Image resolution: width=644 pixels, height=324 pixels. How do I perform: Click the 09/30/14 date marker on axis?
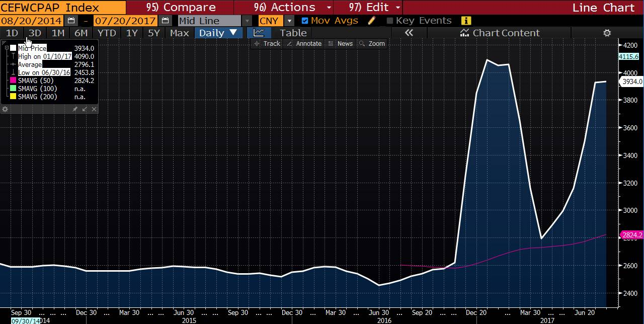point(25,320)
